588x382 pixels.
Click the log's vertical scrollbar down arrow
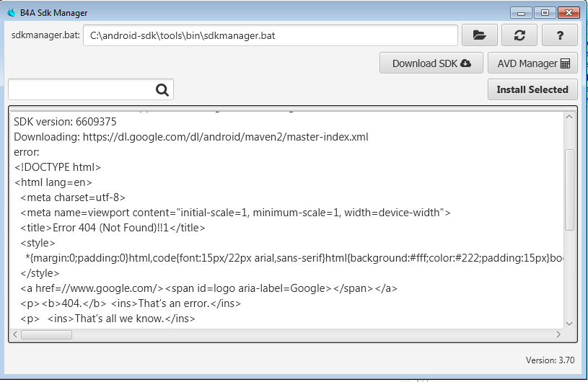click(x=569, y=323)
